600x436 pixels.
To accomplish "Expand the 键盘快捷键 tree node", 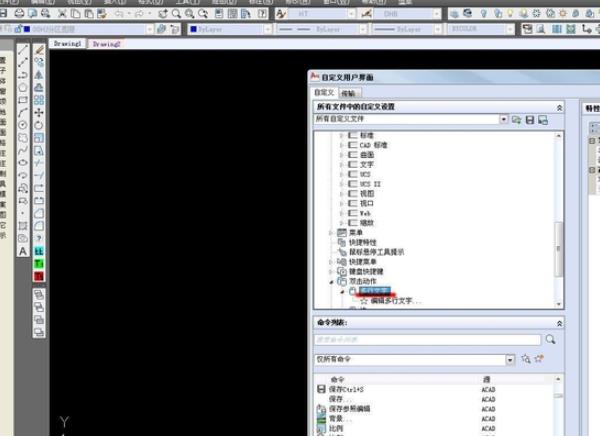I will coord(332,271).
